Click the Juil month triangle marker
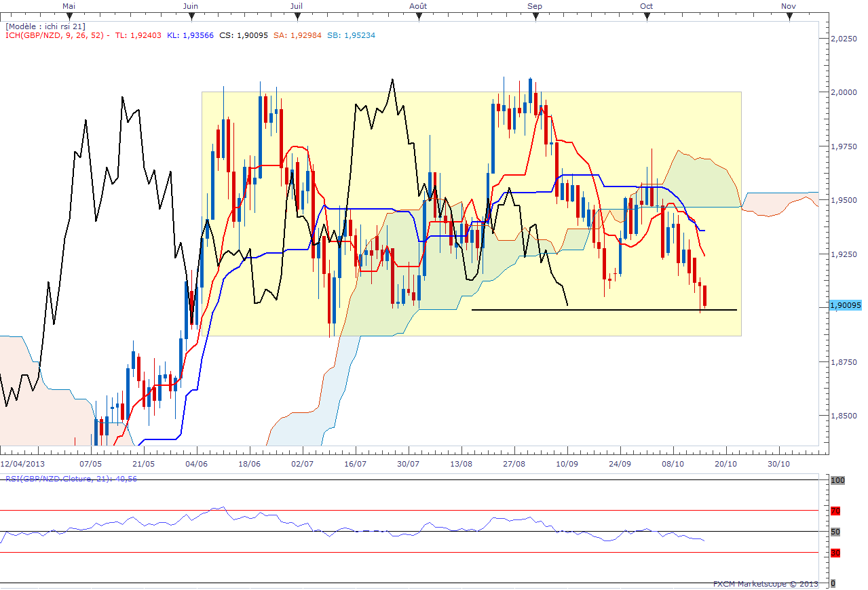This screenshot has height=590, width=868. pos(296,16)
